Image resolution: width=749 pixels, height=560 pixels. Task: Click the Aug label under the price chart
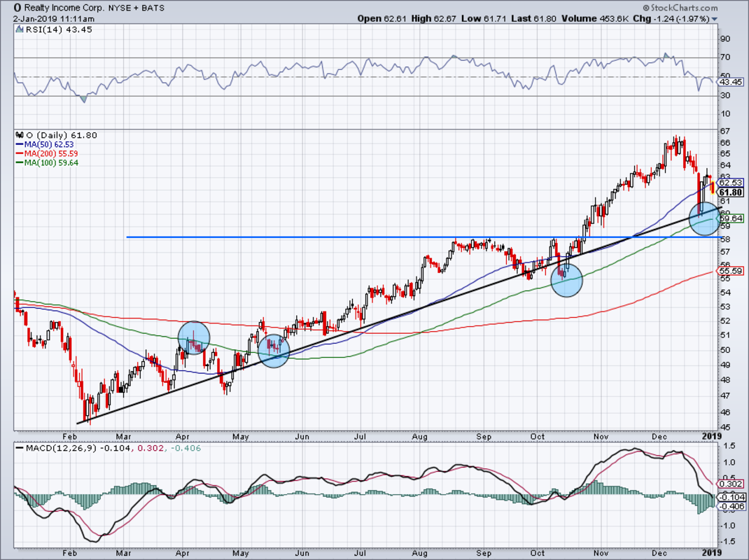[419, 437]
